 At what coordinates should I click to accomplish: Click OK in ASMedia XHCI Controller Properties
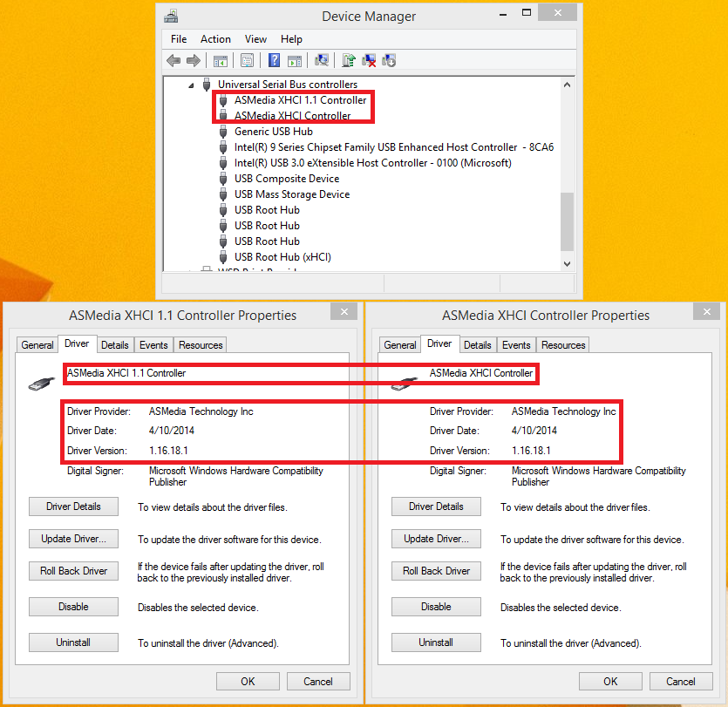click(610, 682)
